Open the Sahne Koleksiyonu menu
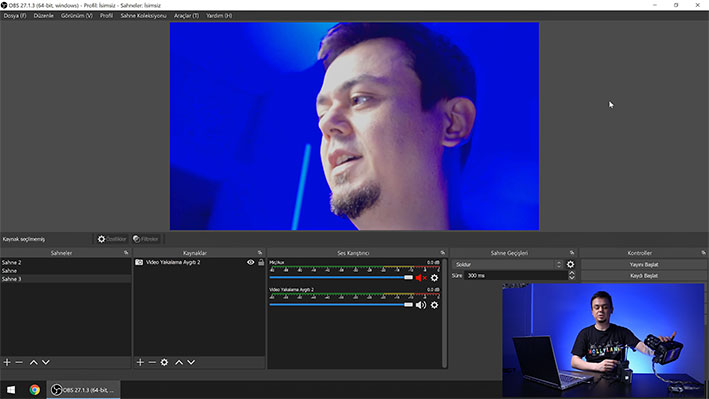709x399 pixels. 143,15
